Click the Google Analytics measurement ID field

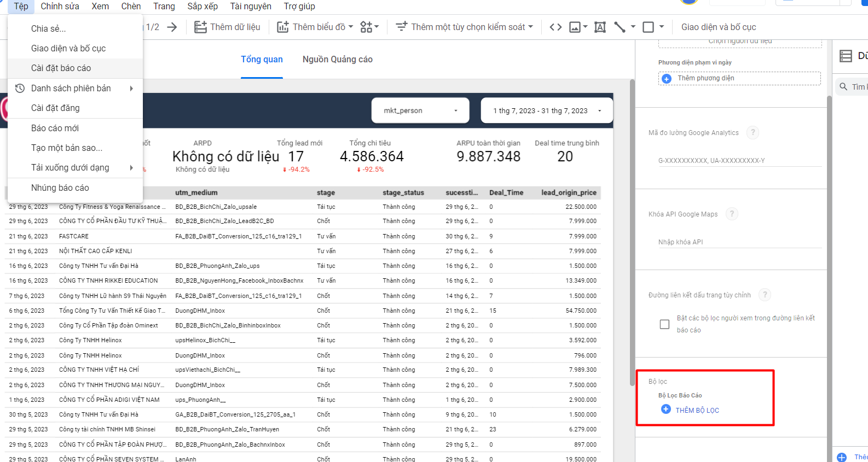pyautogui.click(x=739, y=161)
